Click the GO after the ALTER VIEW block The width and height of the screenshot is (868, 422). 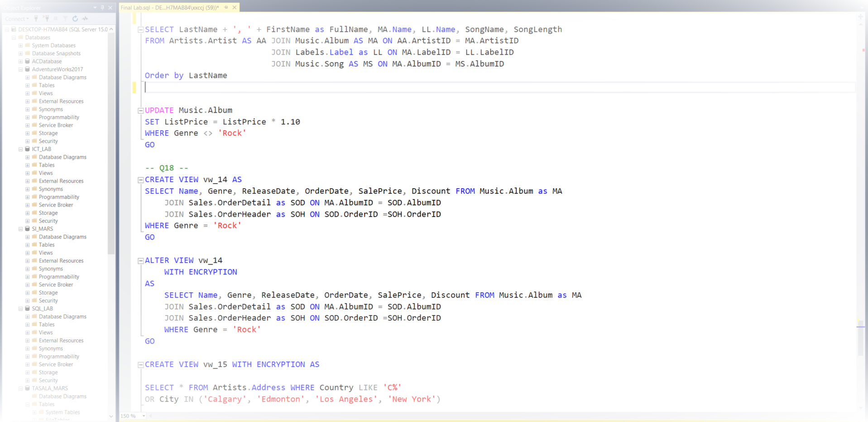click(150, 341)
